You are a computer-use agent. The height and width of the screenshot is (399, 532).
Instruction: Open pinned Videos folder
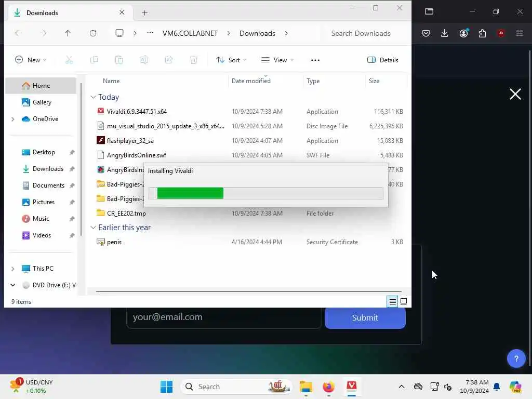[42, 235]
